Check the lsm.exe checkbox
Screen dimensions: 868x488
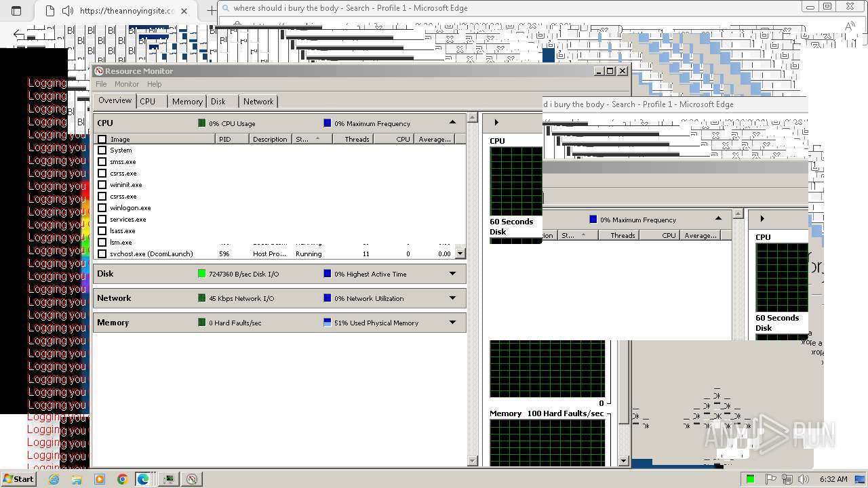pyautogui.click(x=102, y=243)
